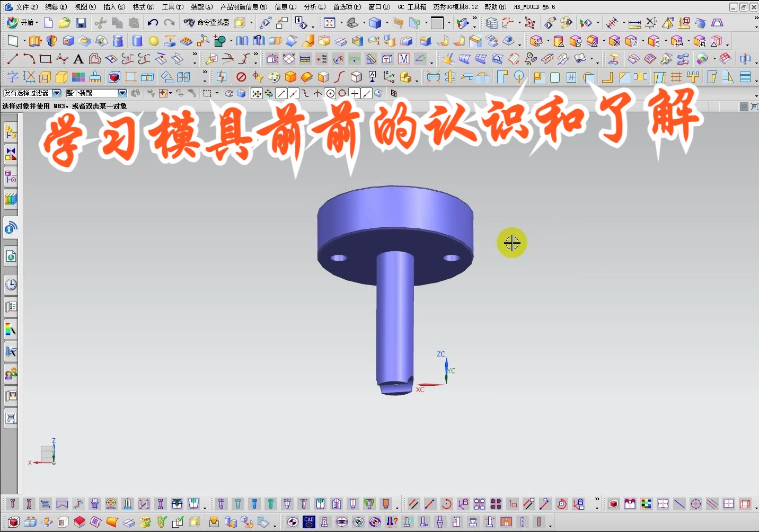Expand the rectangle selection dropdown arrow
This screenshot has width=759, height=532.
(217, 94)
